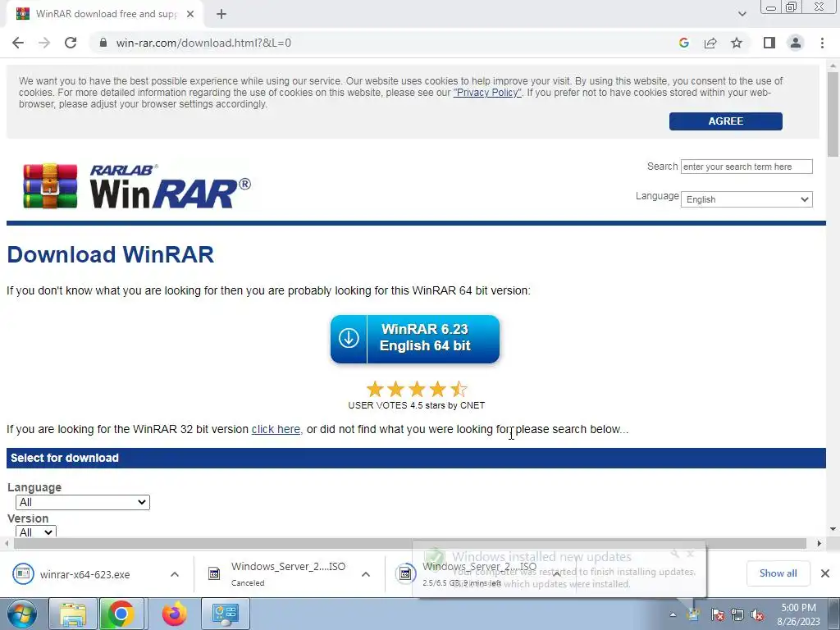Open the Privacy Policy link
840x630 pixels.
click(487, 93)
